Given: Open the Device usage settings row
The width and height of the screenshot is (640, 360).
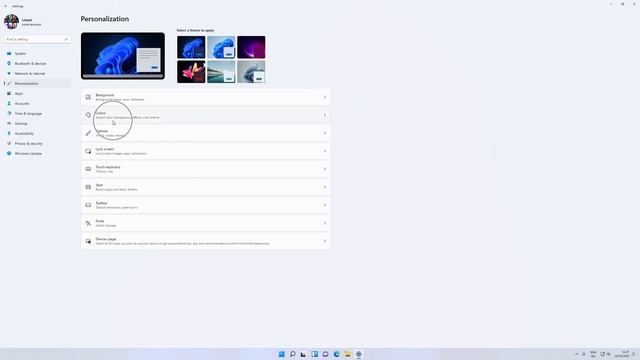Looking at the screenshot, I should click(206, 241).
